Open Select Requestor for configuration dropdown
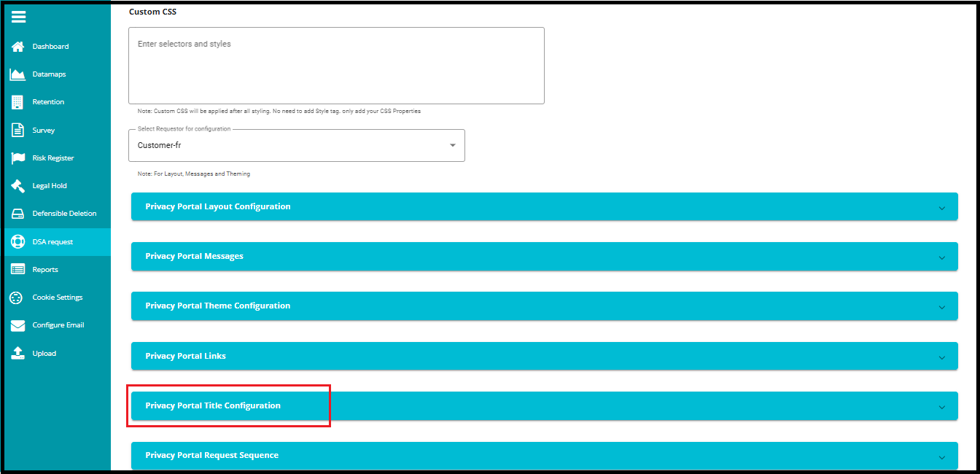The image size is (980, 474). [x=296, y=146]
